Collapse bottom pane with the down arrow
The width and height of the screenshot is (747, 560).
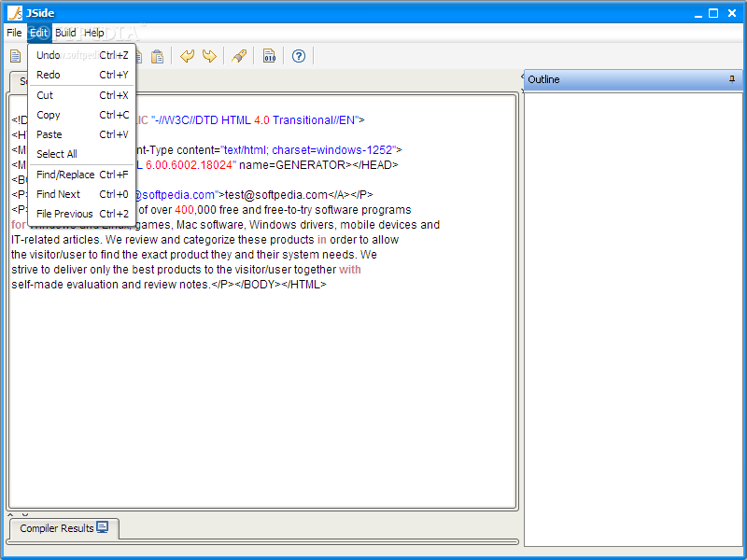coord(25,514)
